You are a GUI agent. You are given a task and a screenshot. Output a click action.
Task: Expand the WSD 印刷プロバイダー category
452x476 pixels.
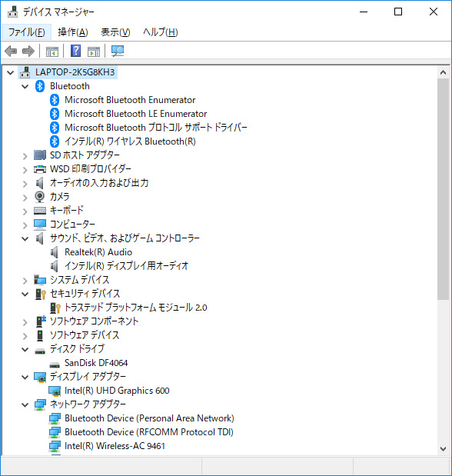(25, 170)
